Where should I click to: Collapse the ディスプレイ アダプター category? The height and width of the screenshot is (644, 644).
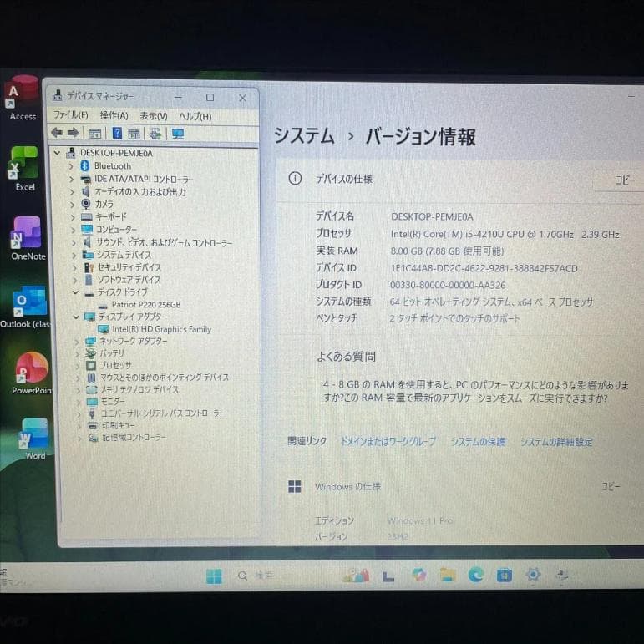[76, 317]
